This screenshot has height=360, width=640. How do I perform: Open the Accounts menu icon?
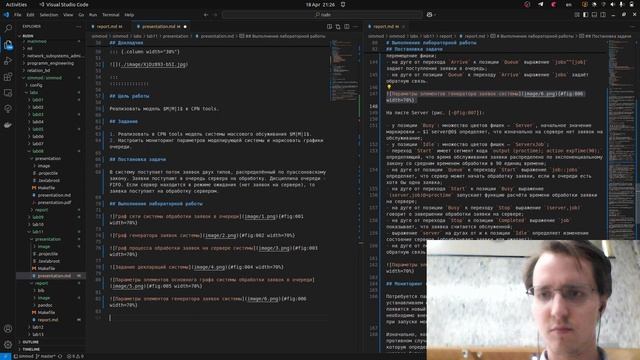coord(8,329)
